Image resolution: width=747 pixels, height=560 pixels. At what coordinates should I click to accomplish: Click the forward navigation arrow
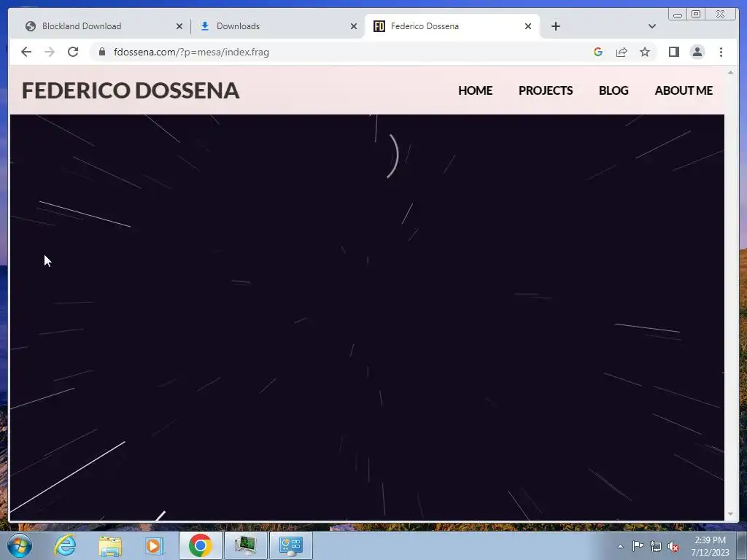tap(50, 52)
